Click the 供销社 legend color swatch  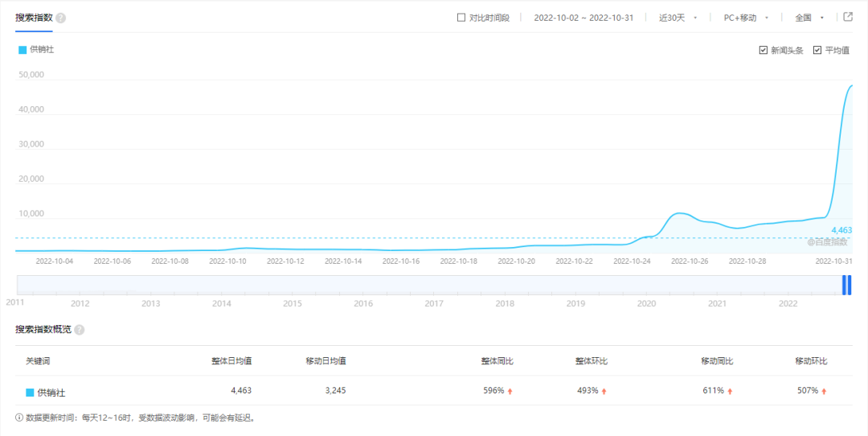click(x=23, y=50)
